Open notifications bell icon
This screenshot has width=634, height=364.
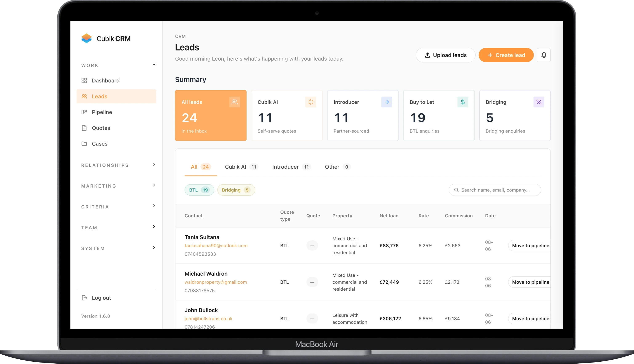[x=544, y=55]
